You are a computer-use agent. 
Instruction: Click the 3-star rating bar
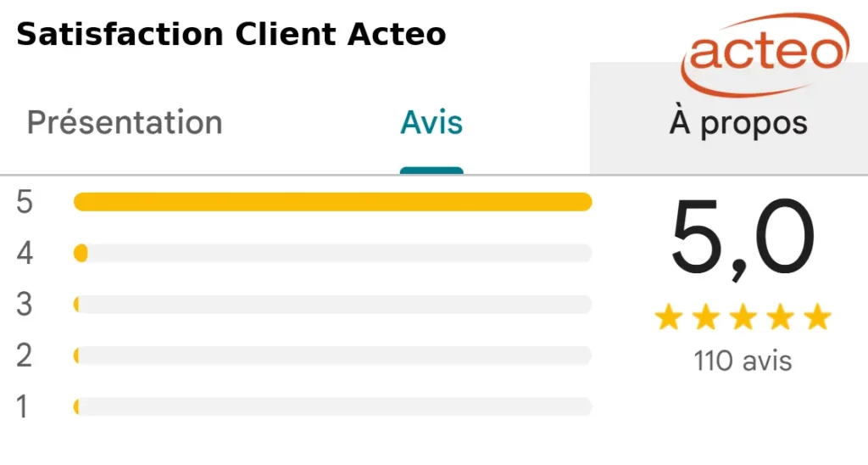(332, 305)
